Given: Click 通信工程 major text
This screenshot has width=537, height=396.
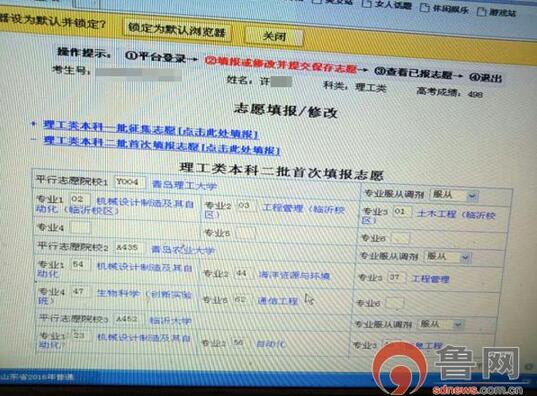Looking at the screenshot, I should 278,301.
